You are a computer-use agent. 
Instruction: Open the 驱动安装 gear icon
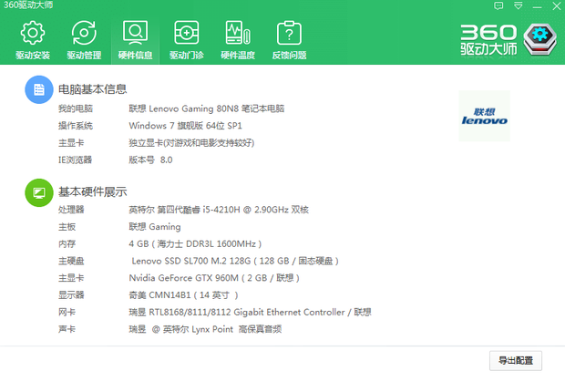coord(33,33)
